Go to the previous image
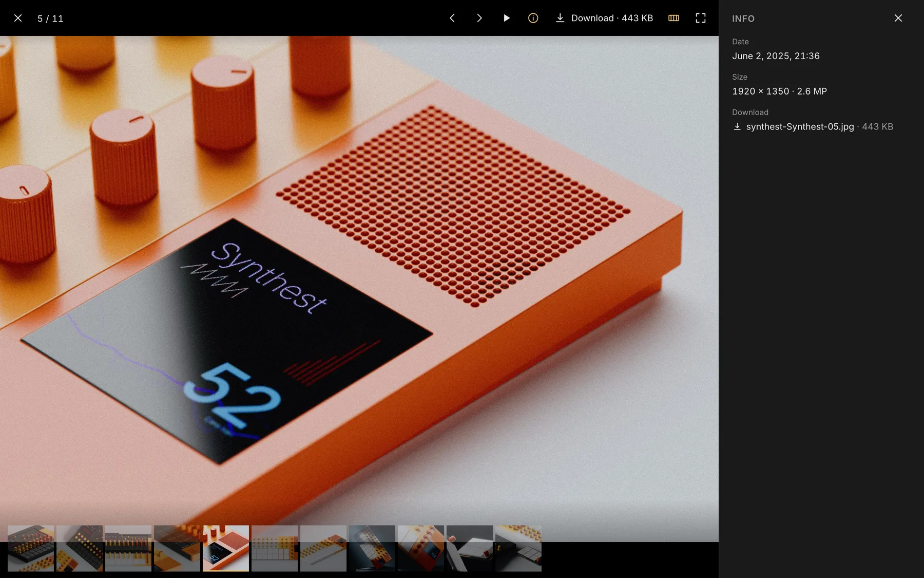Screen dimensions: 924x578 pyautogui.click(x=452, y=18)
